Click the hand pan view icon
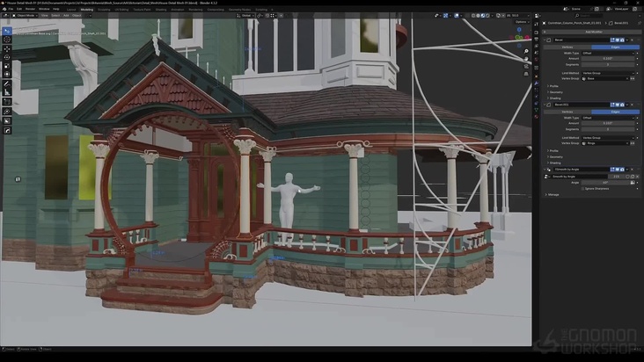The width and height of the screenshot is (644, 362). (526, 59)
